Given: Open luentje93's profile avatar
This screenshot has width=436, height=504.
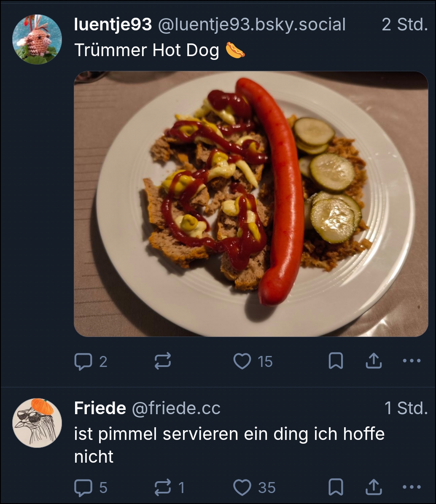Looking at the screenshot, I should (37, 39).
